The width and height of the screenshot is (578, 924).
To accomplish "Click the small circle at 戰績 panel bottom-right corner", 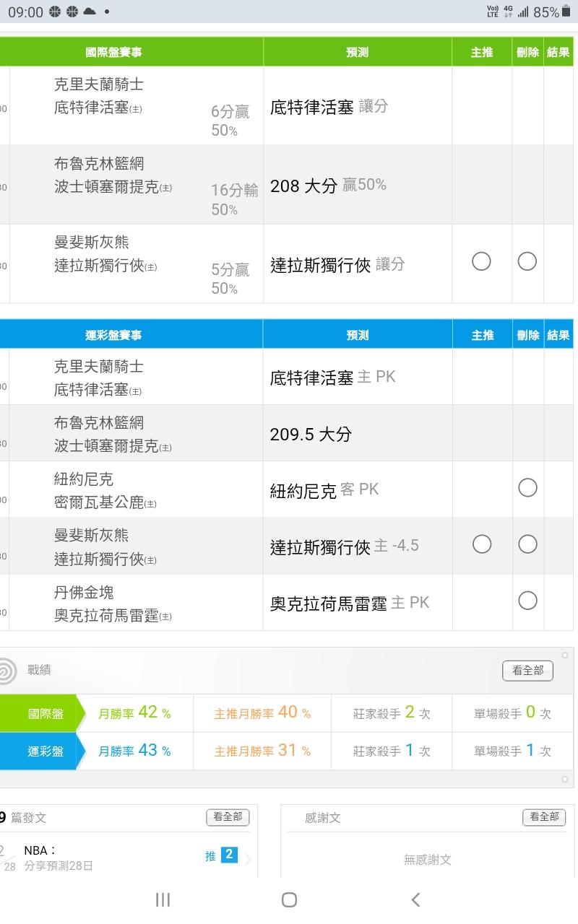I will point(565,780).
